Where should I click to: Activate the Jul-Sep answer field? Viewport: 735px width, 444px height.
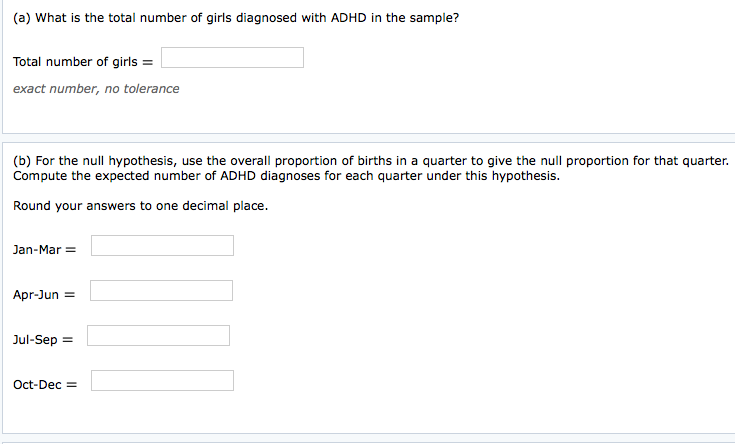158,336
